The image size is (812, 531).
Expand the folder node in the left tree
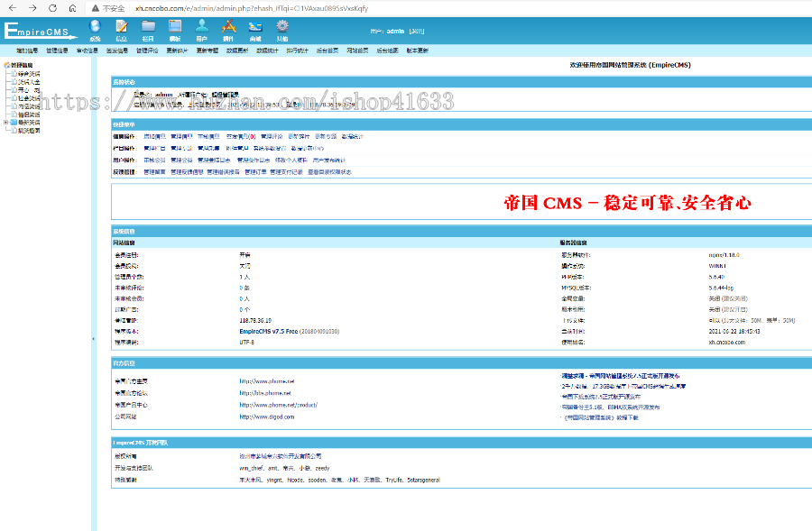coord(5,123)
